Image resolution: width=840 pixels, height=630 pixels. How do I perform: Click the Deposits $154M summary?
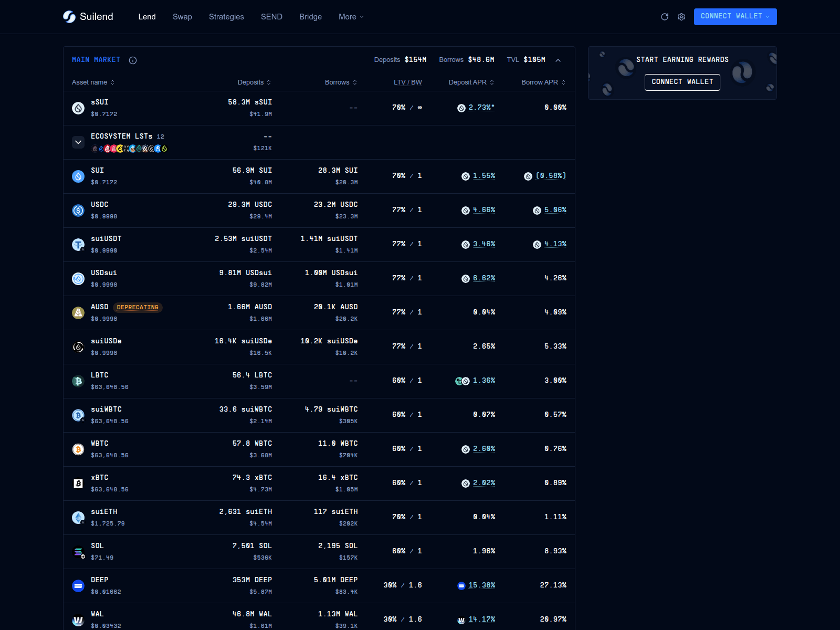tap(400, 60)
